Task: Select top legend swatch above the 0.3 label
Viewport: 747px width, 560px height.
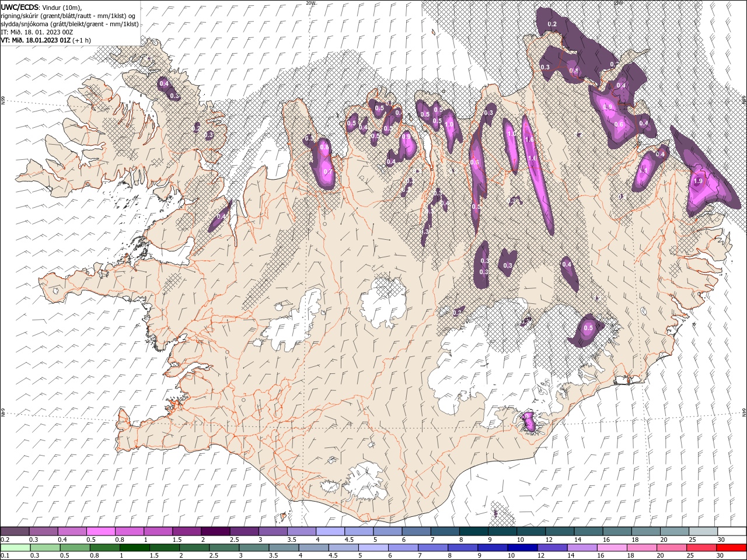Action: [43, 531]
